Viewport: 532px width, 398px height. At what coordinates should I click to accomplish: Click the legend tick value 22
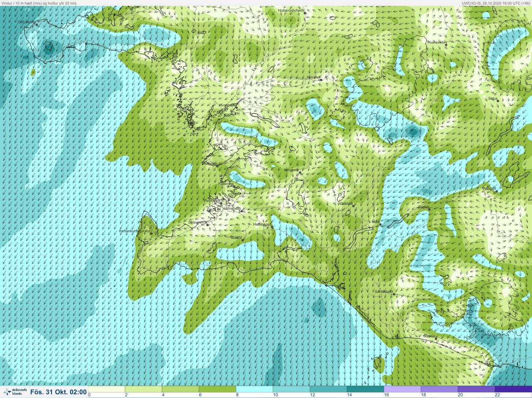497,395
